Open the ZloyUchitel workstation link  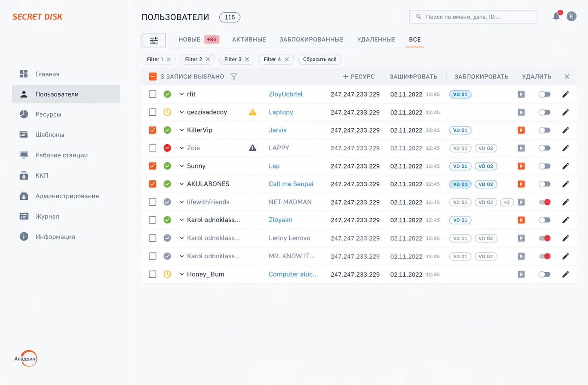[x=285, y=94]
